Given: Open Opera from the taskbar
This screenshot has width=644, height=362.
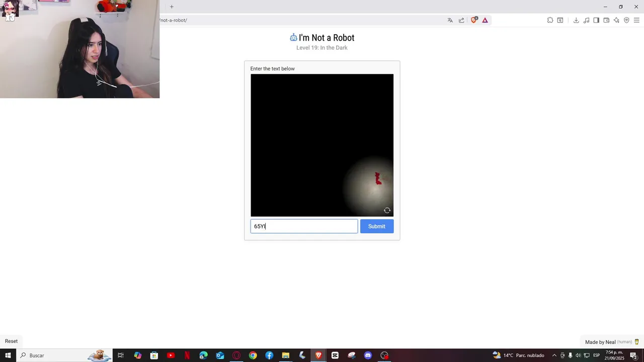Looking at the screenshot, I should coord(236,355).
